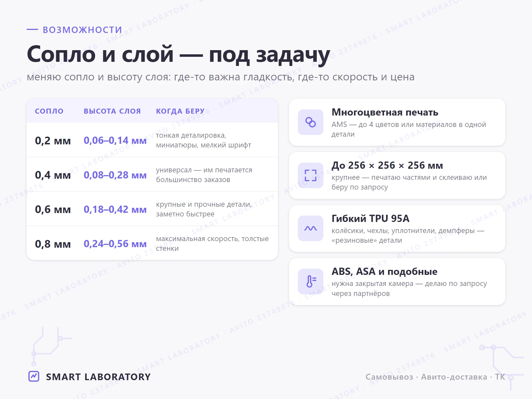The image size is (532, 399).
Task: Click layer height '0,06–0,14 мм'
Action: [115, 140]
